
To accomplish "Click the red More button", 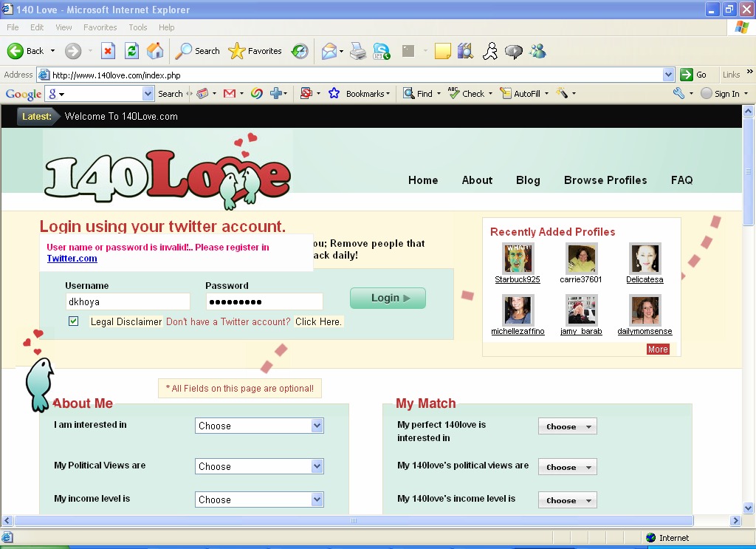I will (658, 349).
